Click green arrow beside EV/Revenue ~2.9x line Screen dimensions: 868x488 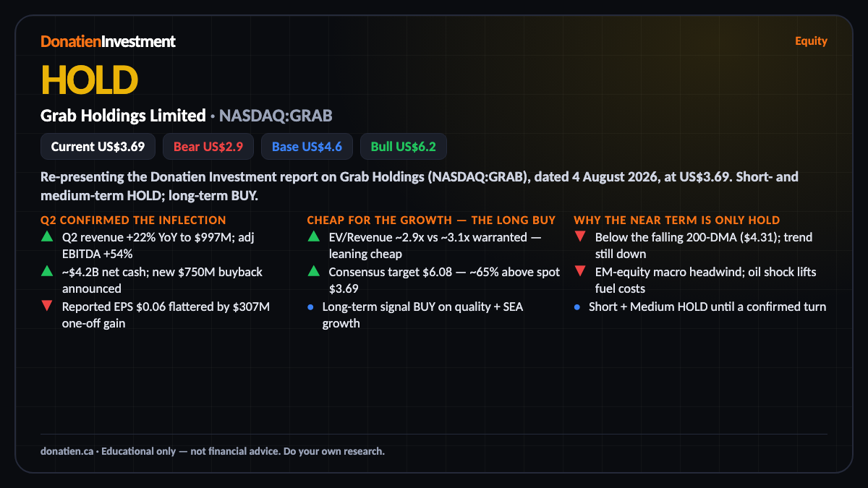(313, 236)
